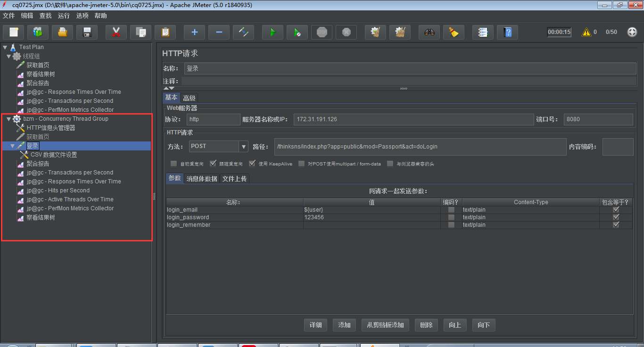Select CSV 数据文件设置 under 登录
This screenshot has width=644, height=347.
click(54, 155)
